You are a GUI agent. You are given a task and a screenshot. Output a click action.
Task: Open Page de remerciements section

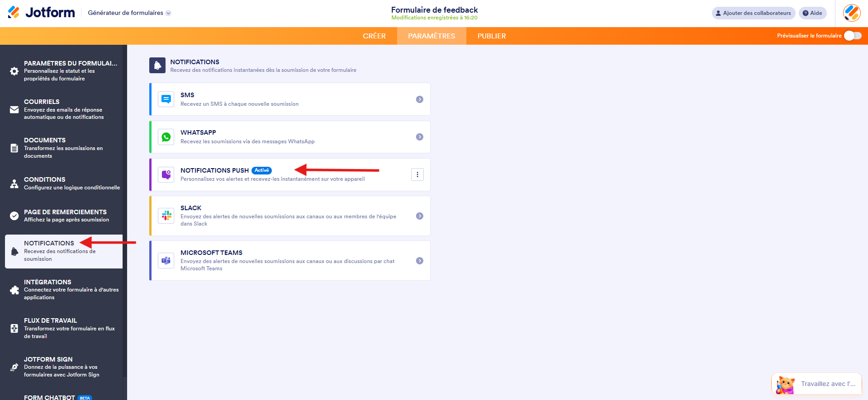pyautogui.click(x=63, y=216)
